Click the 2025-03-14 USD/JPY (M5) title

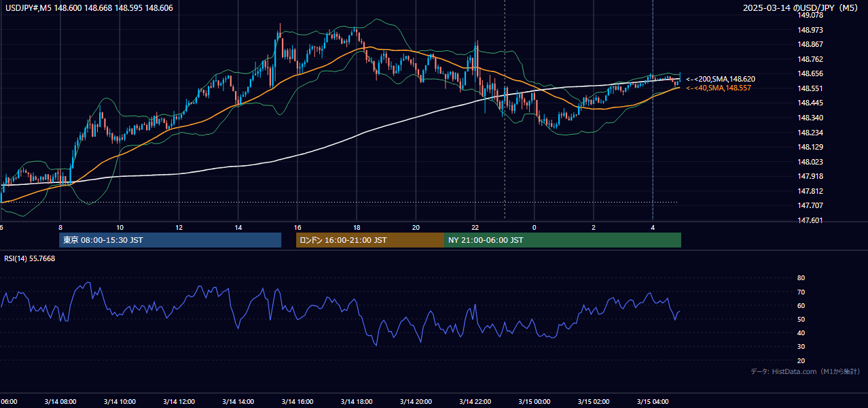(x=801, y=8)
